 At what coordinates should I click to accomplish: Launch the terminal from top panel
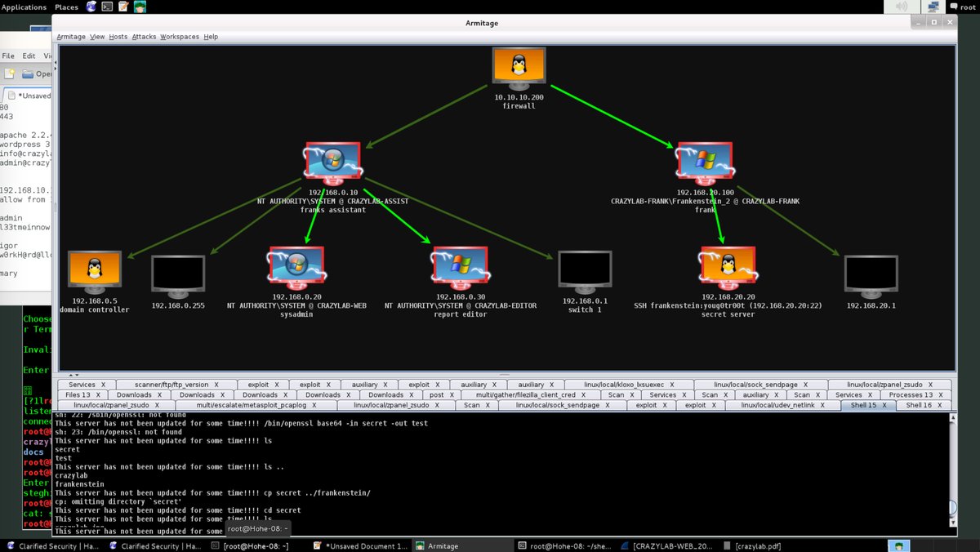click(107, 7)
